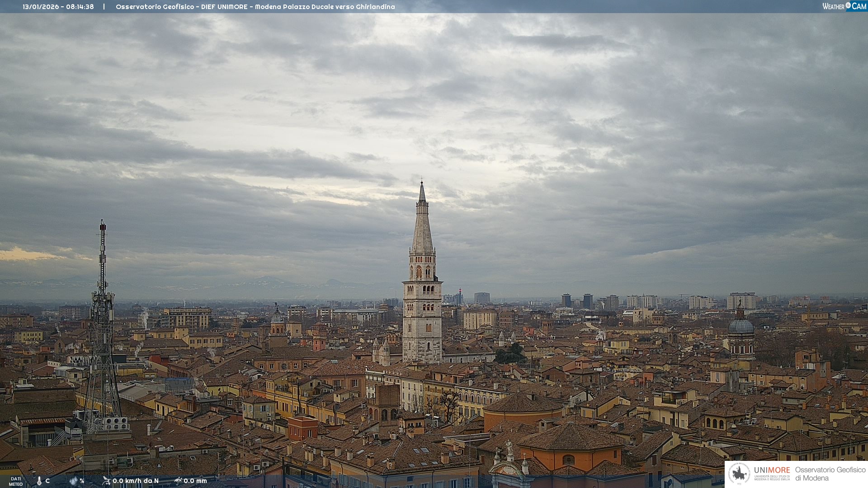Click the humidity water drops icon
The height and width of the screenshot is (488, 868).
pyautogui.click(x=73, y=481)
